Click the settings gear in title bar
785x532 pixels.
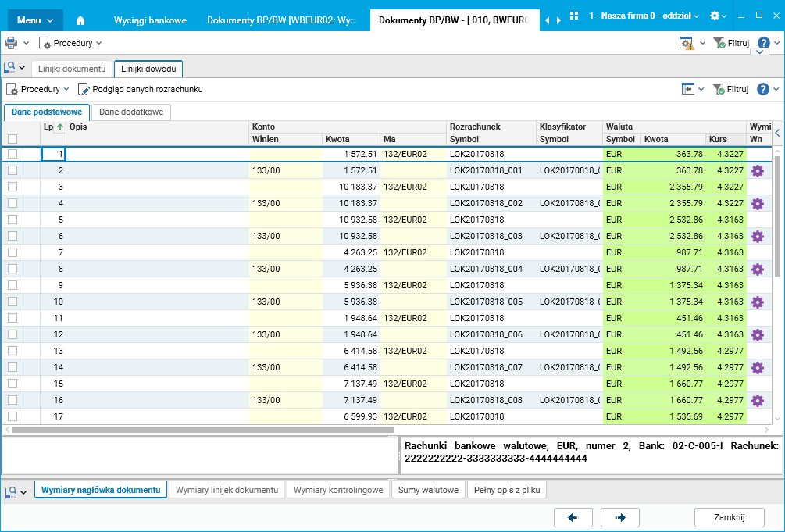(715, 16)
